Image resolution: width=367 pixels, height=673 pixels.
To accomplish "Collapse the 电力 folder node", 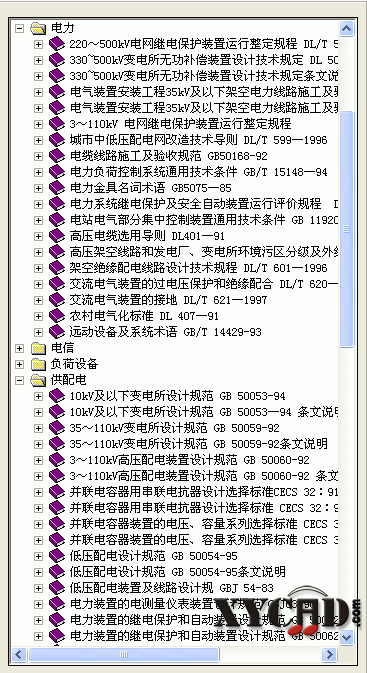I will (x=19, y=29).
